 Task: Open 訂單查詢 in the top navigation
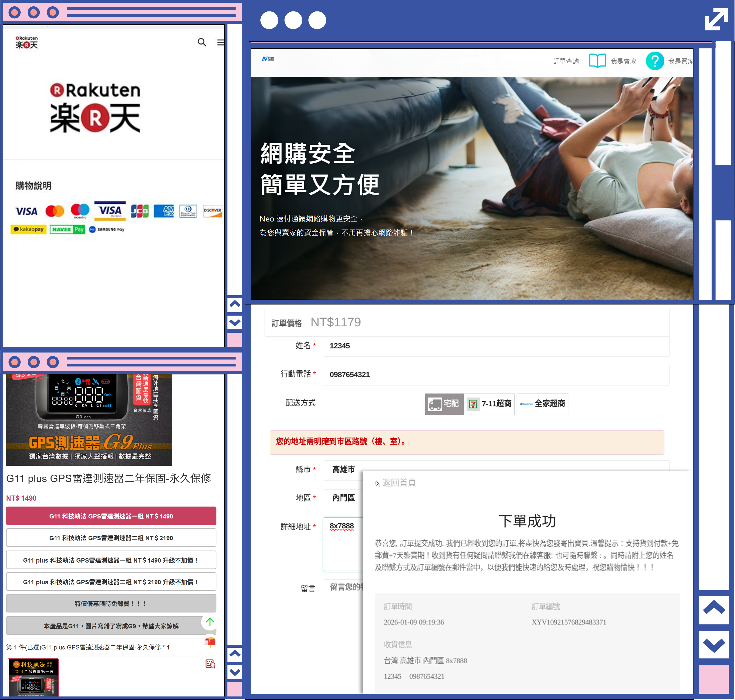click(566, 61)
